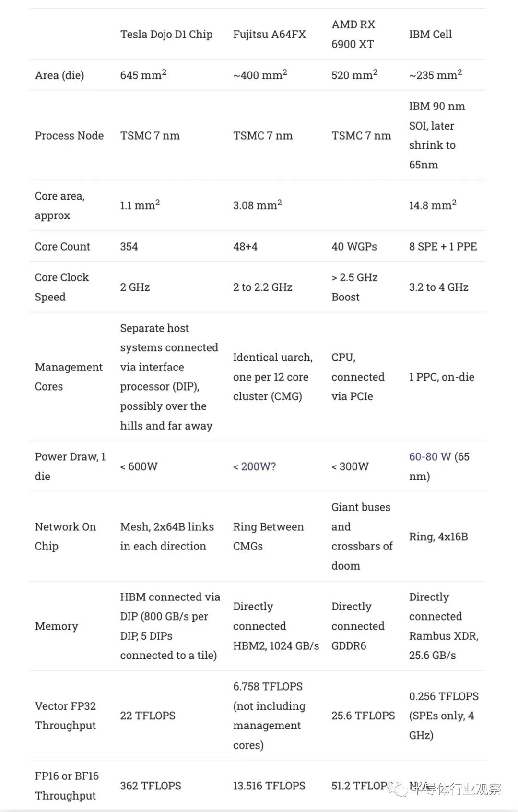The height and width of the screenshot is (812, 518).
Task: Click the '645 mm²' die area cell
Action: pyautogui.click(x=143, y=74)
